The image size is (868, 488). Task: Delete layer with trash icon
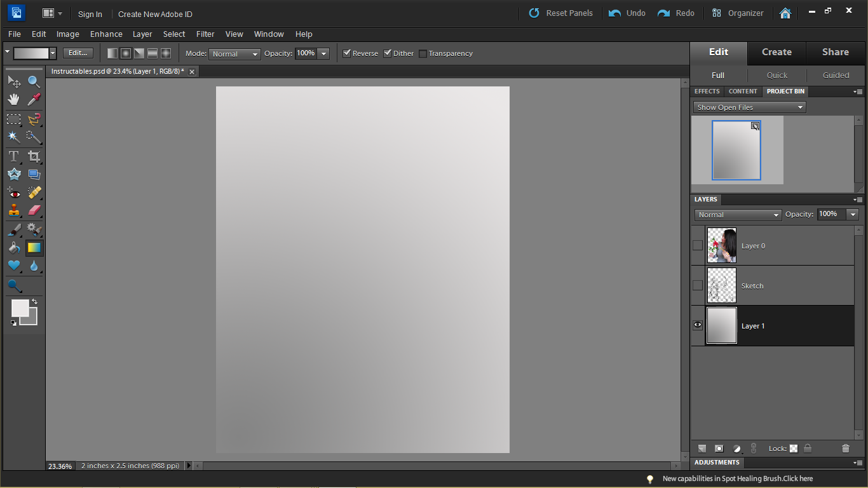click(x=845, y=449)
